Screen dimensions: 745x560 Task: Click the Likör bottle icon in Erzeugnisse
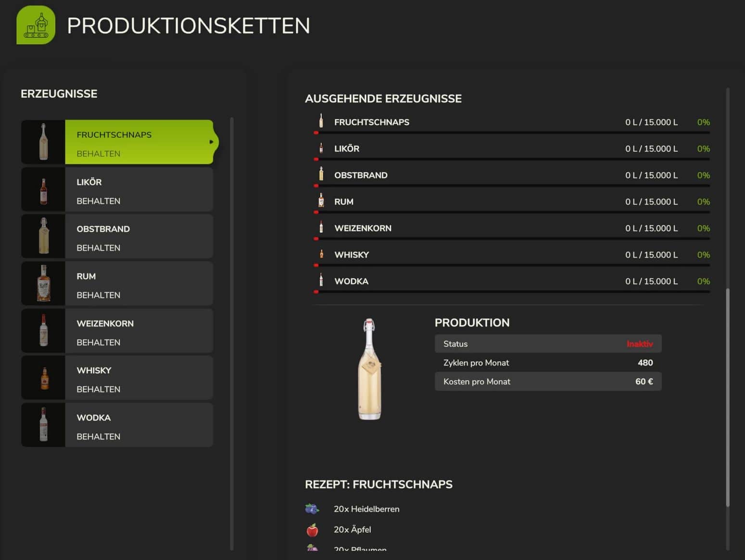(x=43, y=189)
